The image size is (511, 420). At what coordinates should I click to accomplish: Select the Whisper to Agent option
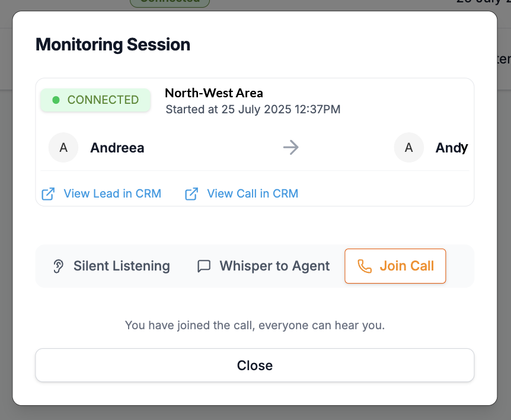274,266
